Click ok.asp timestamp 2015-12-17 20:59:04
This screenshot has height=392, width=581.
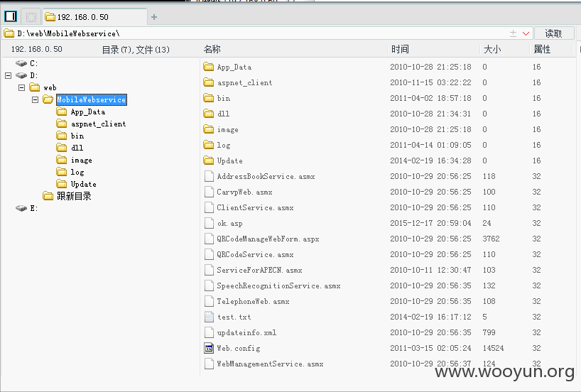tap(430, 223)
